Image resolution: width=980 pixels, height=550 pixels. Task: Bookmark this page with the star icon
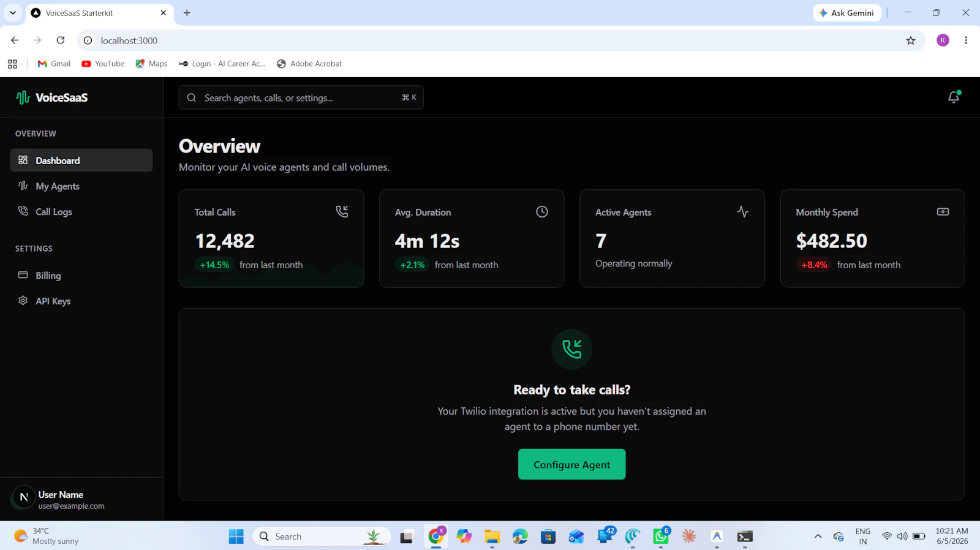click(x=911, y=40)
